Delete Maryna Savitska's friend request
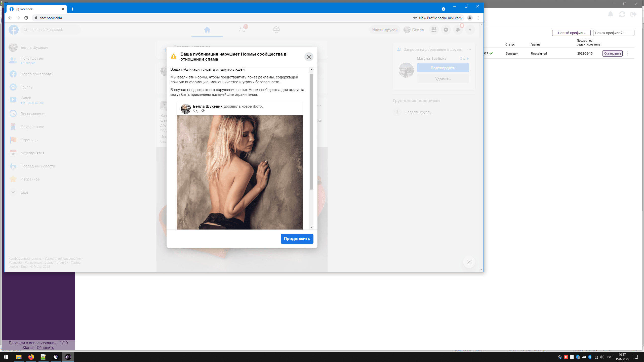 click(443, 79)
